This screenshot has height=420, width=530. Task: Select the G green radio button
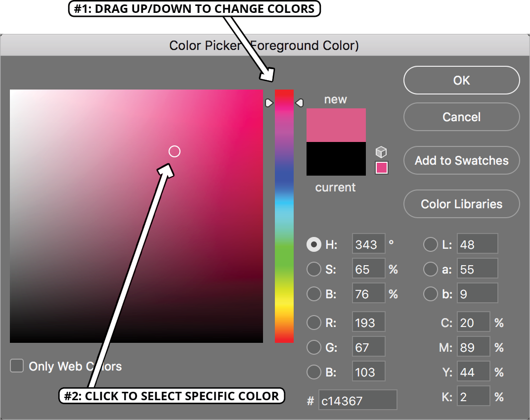tap(314, 347)
